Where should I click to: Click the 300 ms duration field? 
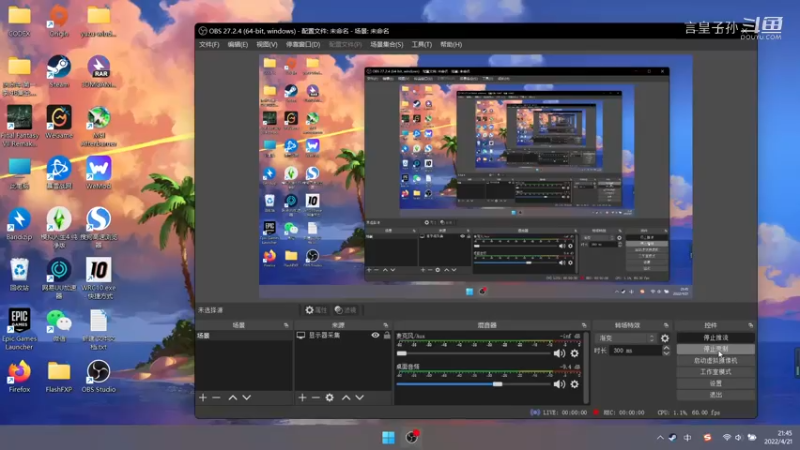click(636, 351)
